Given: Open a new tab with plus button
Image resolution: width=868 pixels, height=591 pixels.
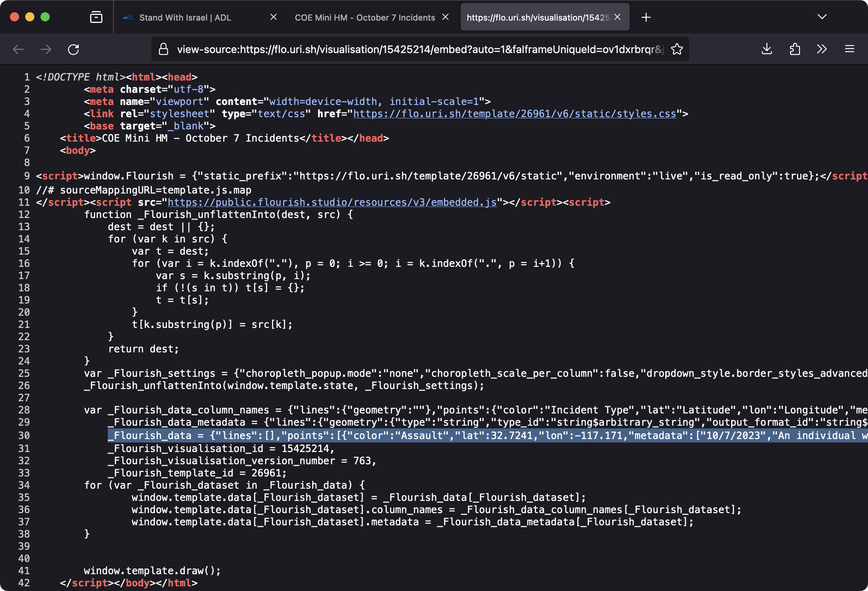Looking at the screenshot, I should coord(646,17).
